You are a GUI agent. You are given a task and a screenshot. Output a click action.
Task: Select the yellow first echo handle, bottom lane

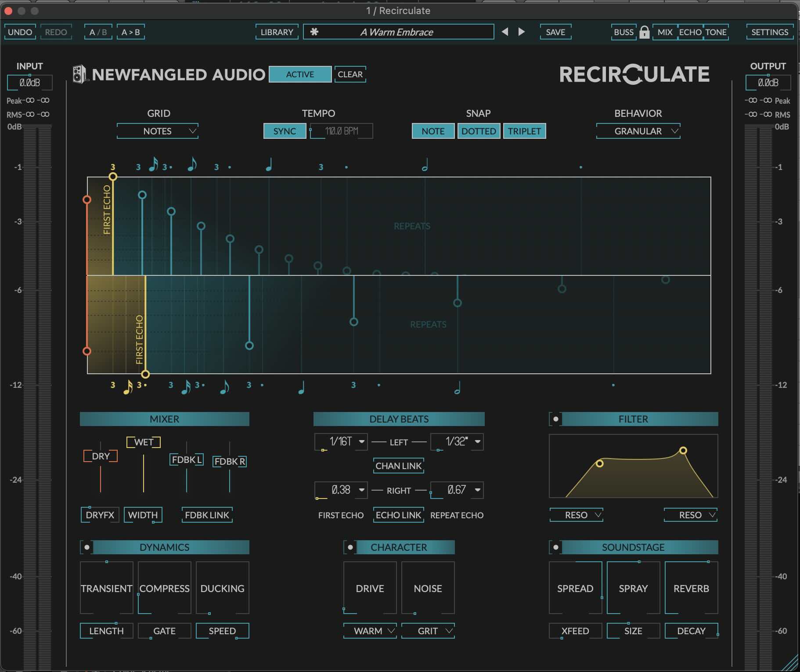(x=145, y=374)
